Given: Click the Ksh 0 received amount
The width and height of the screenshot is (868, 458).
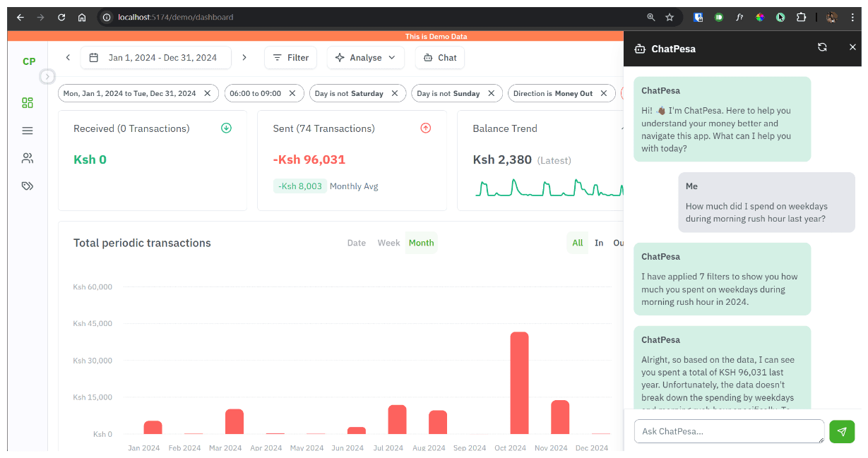Looking at the screenshot, I should pyautogui.click(x=90, y=159).
